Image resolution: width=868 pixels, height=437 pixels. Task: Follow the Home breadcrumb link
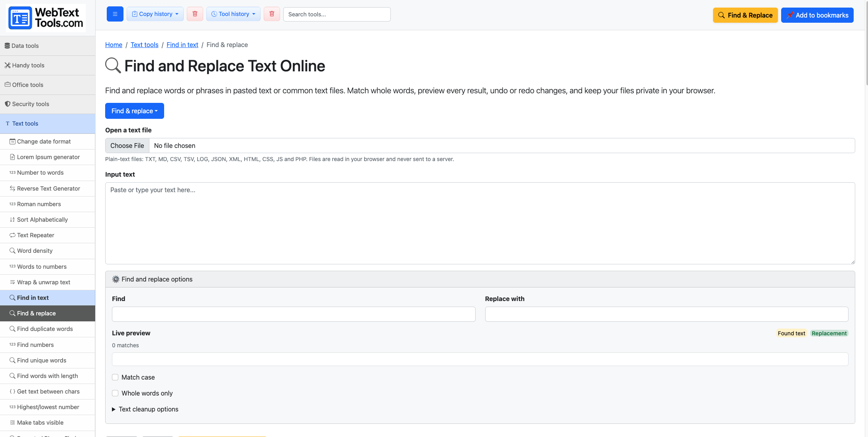pos(114,45)
